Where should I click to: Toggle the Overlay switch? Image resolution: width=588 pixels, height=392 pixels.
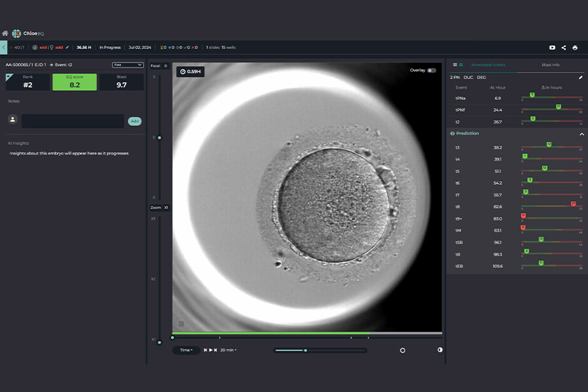[x=431, y=71]
